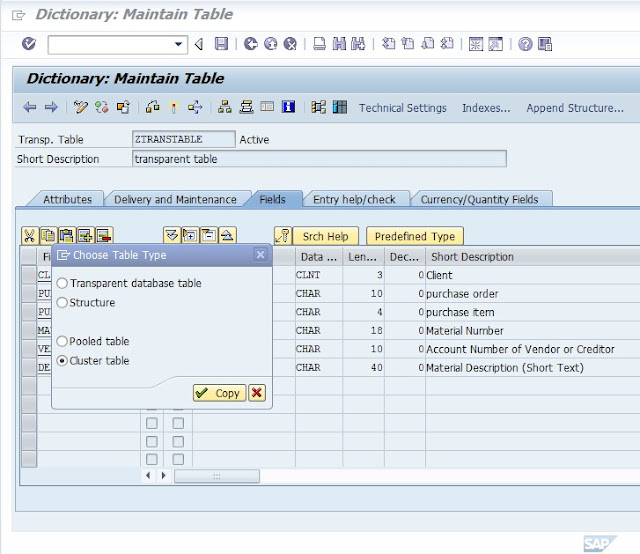Viewport: 640px width, 554px height.
Task: Click the Where-Used List icon
Action: coord(195,107)
